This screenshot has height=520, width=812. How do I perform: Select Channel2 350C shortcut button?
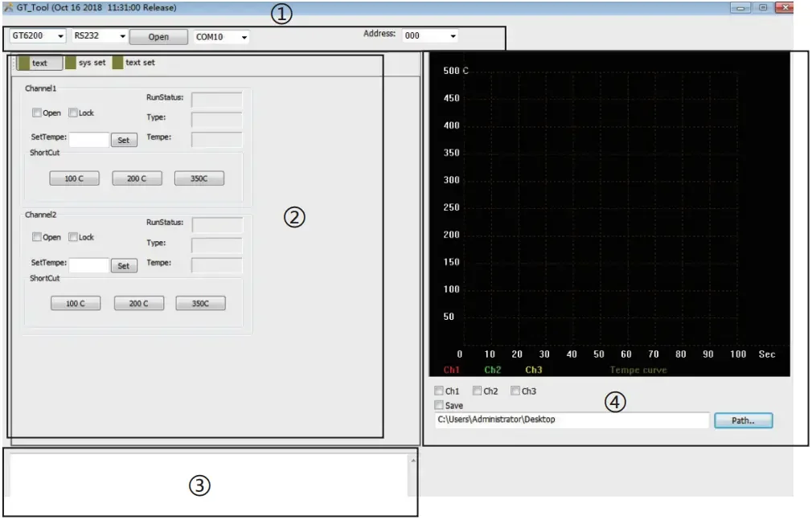200,304
